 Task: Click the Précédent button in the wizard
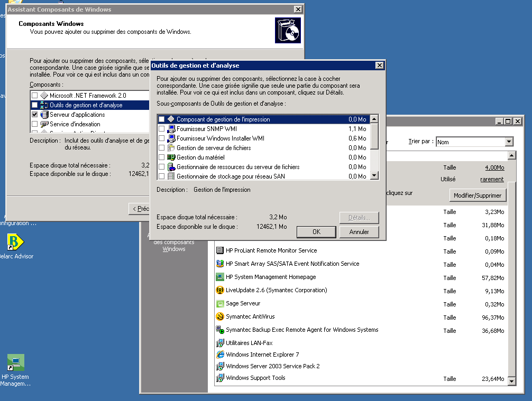[x=140, y=209]
